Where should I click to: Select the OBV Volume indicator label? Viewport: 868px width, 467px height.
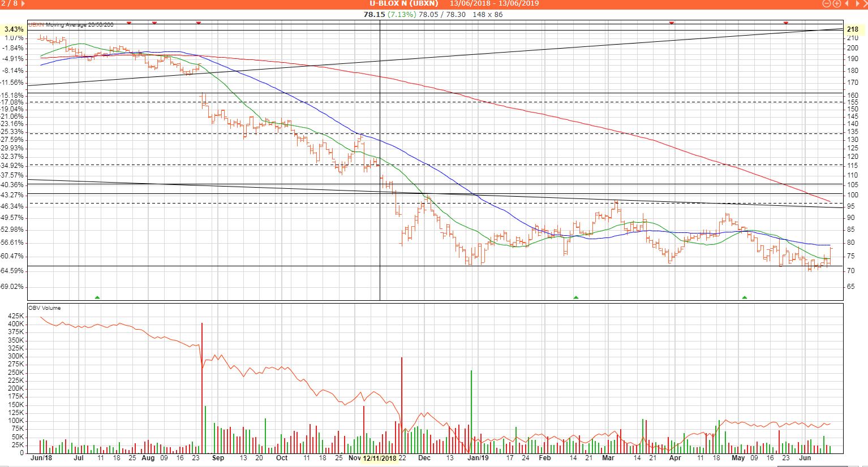point(44,308)
